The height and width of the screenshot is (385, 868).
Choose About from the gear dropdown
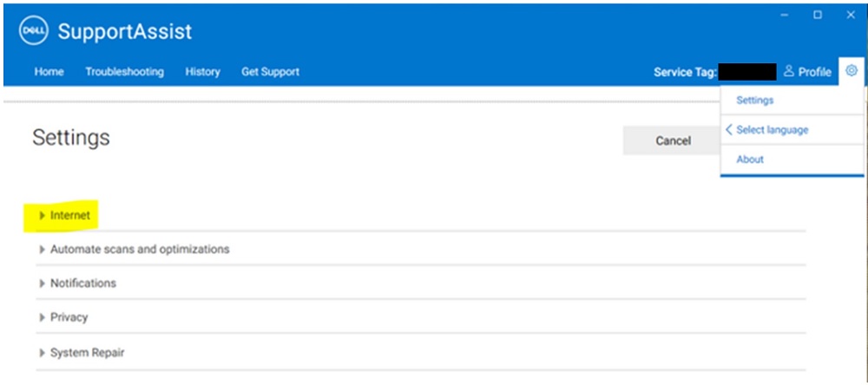[750, 160]
